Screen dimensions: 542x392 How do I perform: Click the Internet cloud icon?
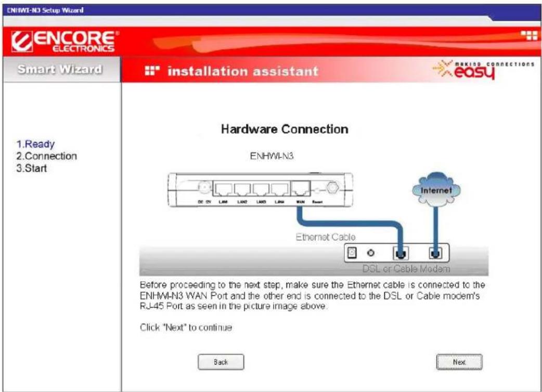tap(436, 189)
